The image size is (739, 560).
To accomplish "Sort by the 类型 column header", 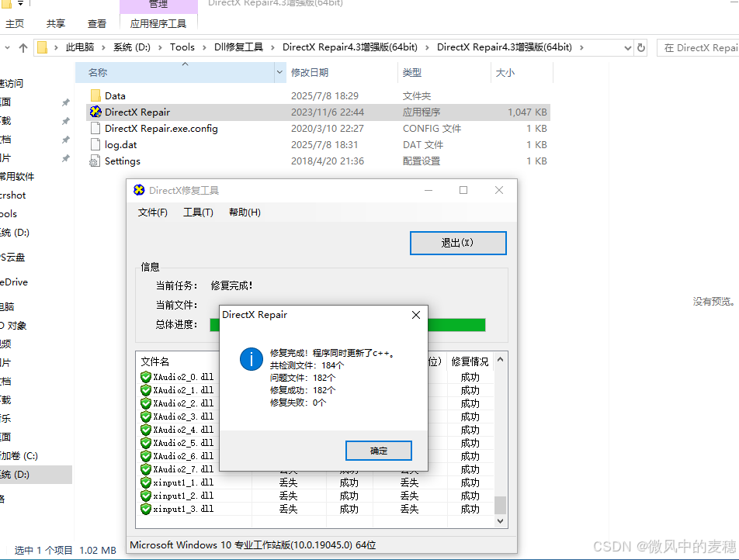I will 445,72.
